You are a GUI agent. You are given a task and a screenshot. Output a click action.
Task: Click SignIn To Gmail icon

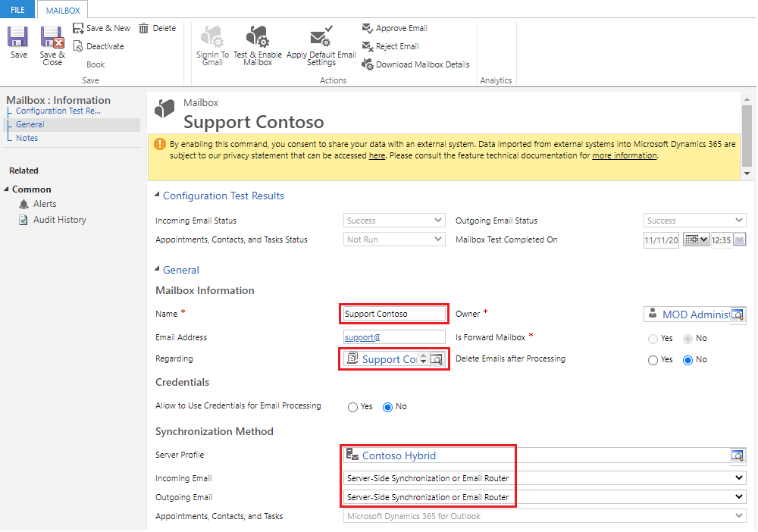pyautogui.click(x=212, y=36)
